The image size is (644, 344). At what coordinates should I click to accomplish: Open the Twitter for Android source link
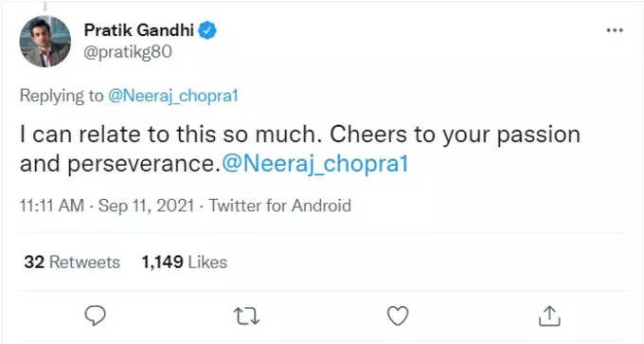[279, 206]
